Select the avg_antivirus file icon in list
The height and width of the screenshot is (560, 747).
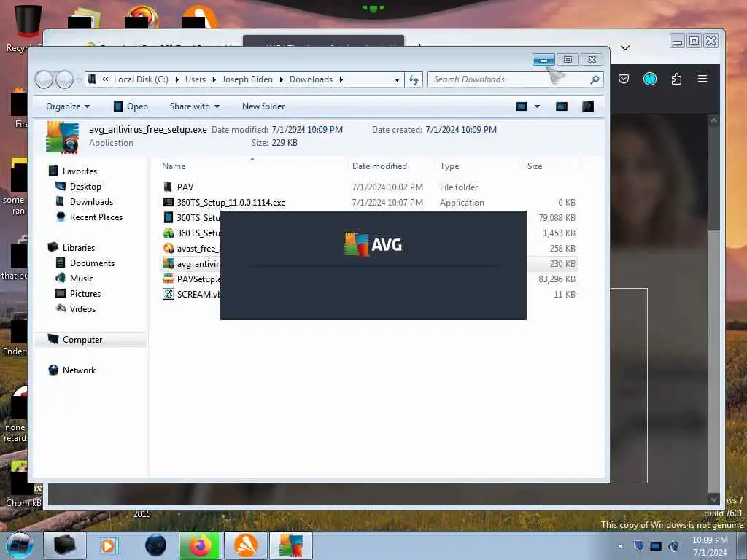[x=169, y=263]
